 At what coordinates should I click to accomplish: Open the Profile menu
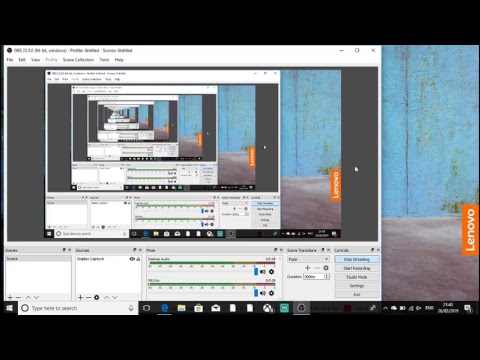point(51,60)
